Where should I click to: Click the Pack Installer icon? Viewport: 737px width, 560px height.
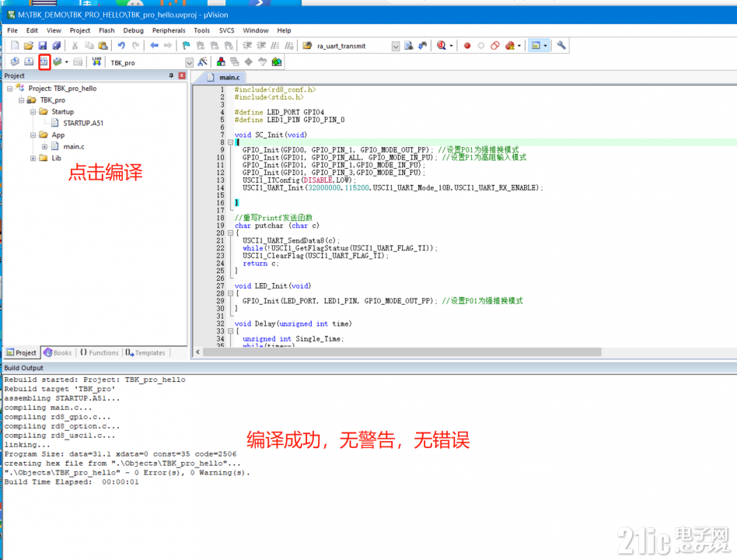tap(277, 61)
